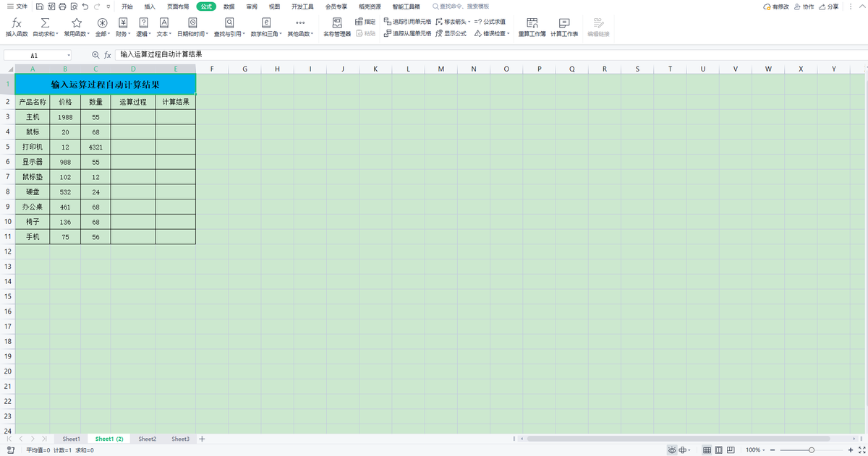
Task: Open 逻辑 logical functions icon
Action: click(x=143, y=23)
